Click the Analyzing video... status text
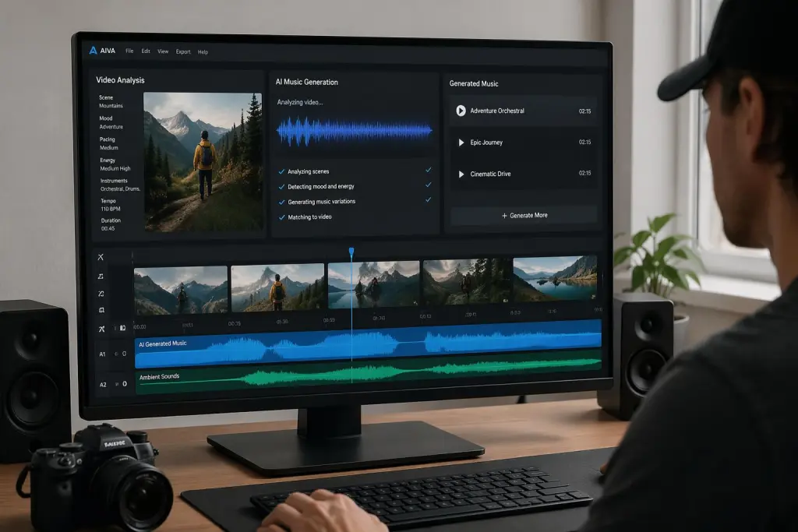798x532 pixels. (300, 102)
